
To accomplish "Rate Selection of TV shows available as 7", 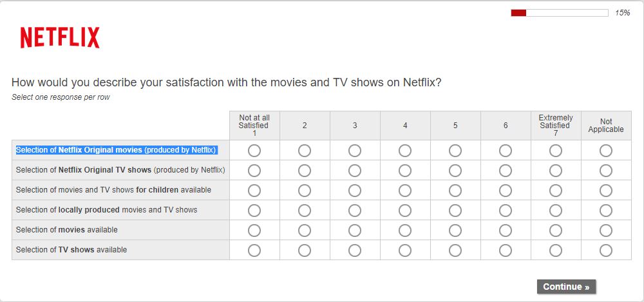I will click(556, 250).
